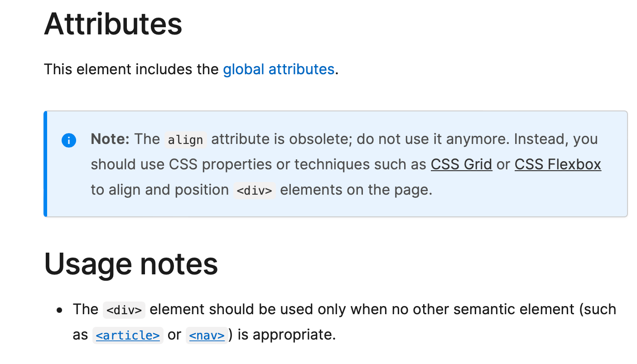Click the <div> code inside the note box

click(x=255, y=191)
